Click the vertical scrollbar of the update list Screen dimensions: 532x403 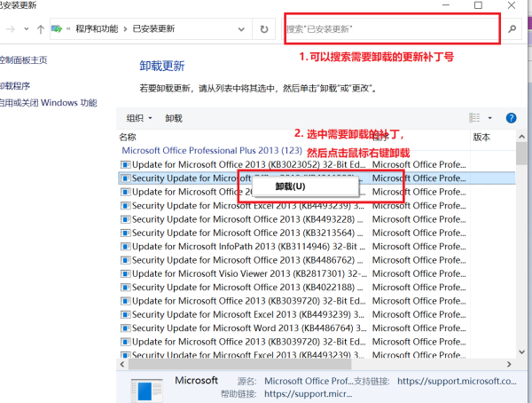pos(521,249)
